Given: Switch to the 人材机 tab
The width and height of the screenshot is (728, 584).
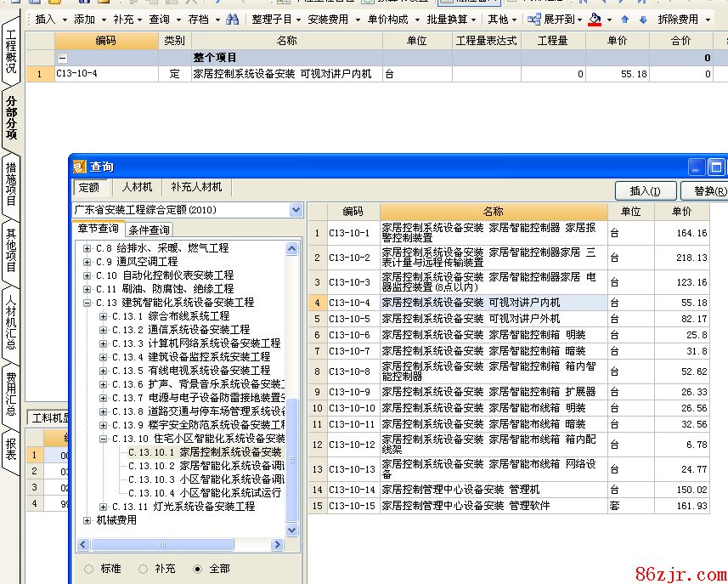Looking at the screenshot, I should [x=137, y=187].
